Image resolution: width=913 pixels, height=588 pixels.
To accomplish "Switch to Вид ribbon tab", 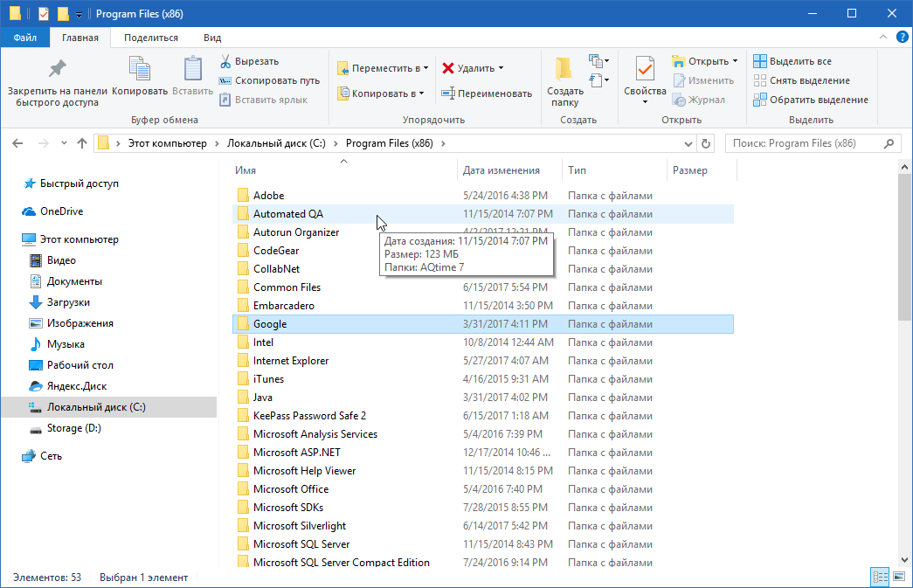I will click(212, 38).
